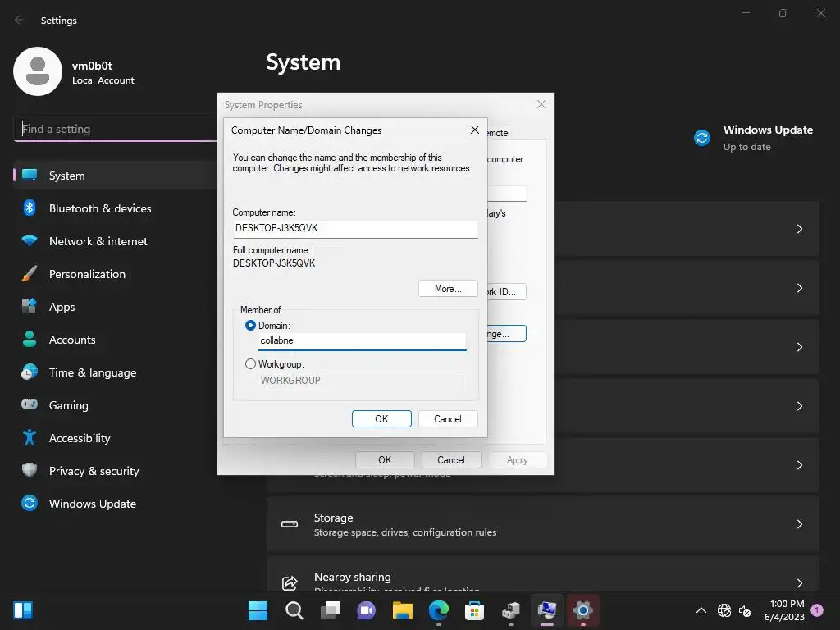Show hidden system tray icons

click(x=701, y=610)
